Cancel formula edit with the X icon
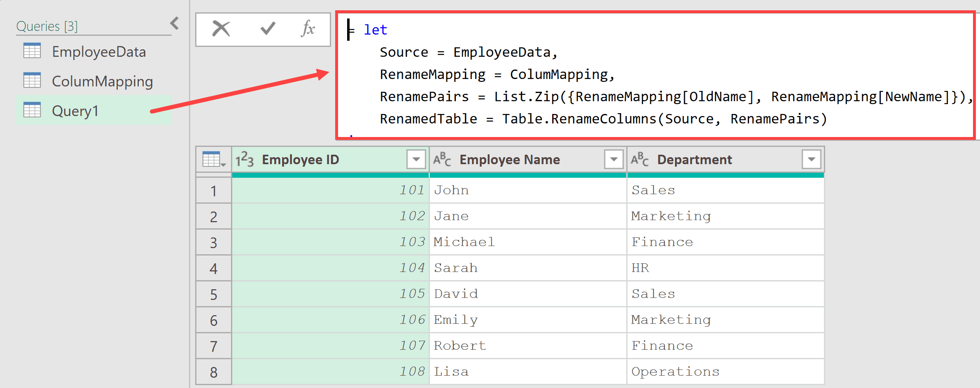This screenshot has height=388, width=980. point(221,29)
